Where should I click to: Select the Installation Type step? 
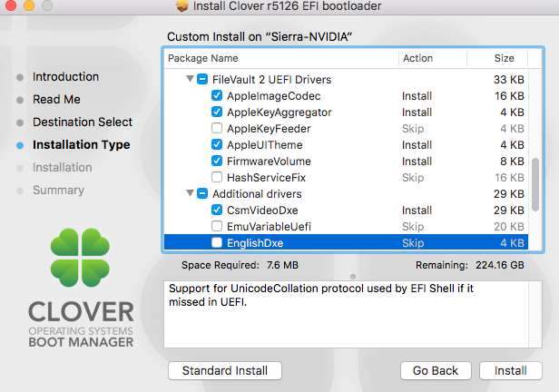[82, 144]
